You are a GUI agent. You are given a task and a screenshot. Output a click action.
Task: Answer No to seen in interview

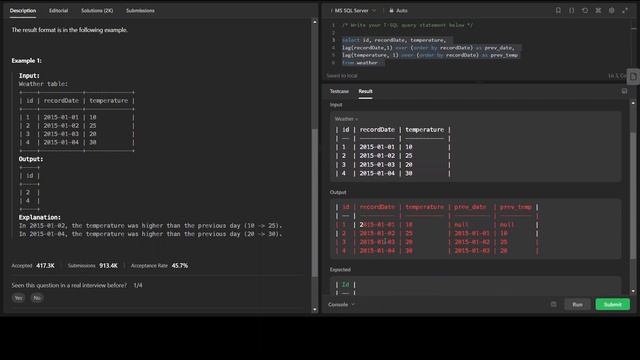[x=37, y=298]
